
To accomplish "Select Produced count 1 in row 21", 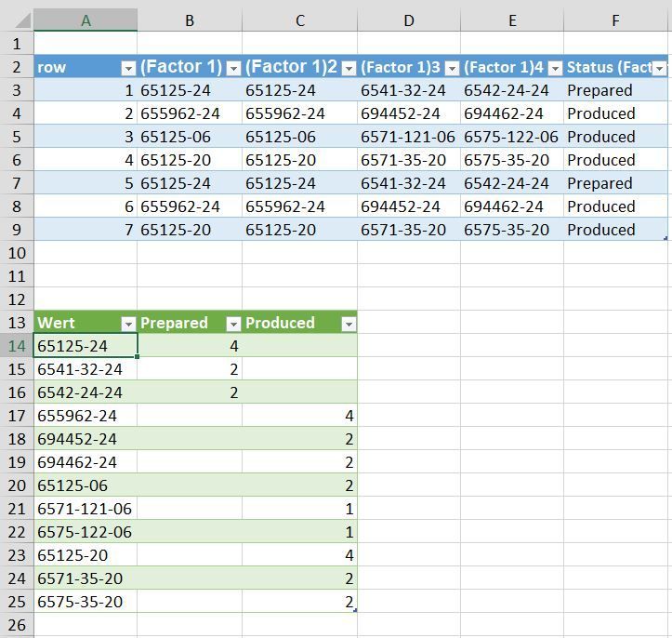I will (x=299, y=509).
